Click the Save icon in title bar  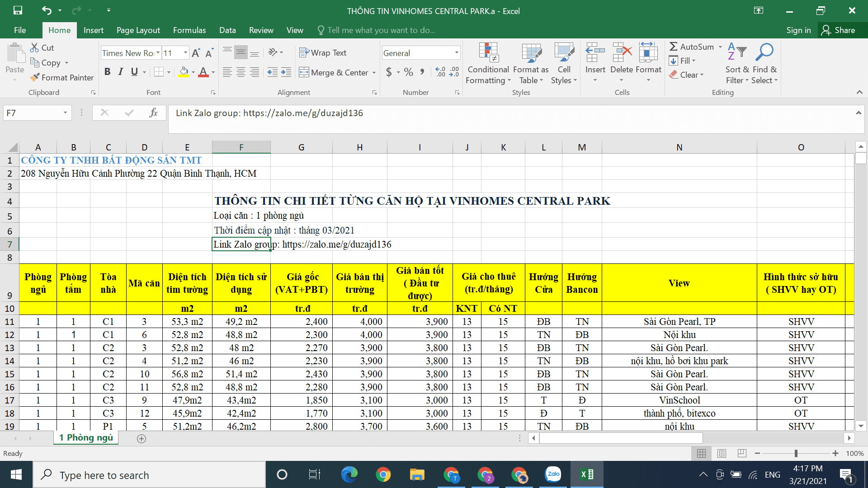pyautogui.click(x=18, y=10)
